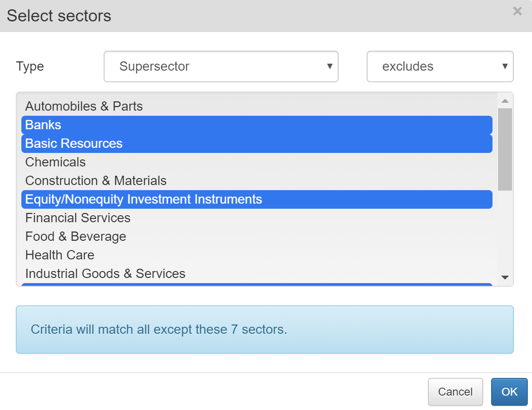
Task: Select Construction & Materials sector
Action: pos(257,181)
